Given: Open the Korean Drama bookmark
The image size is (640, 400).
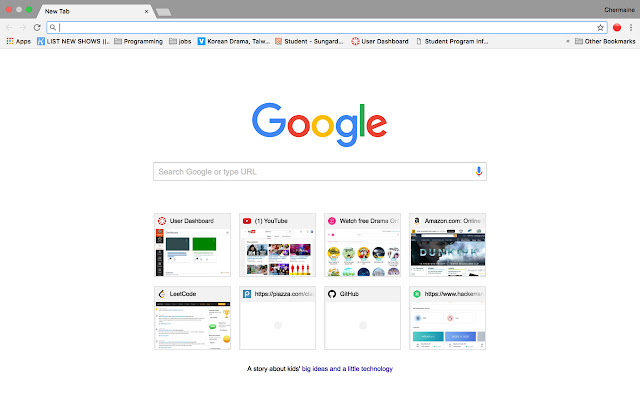Looking at the screenshot, I should pyautogui.click(x=234, y=41).
